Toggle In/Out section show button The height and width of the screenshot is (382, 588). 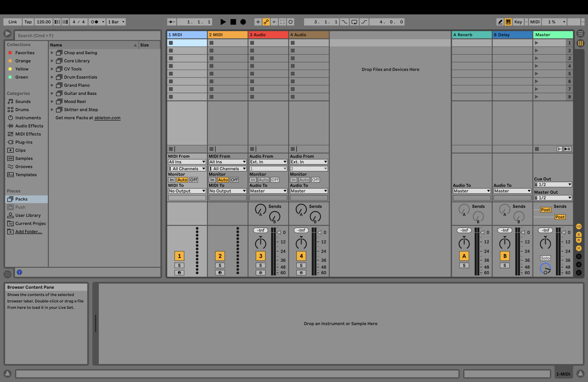[579, 226]
